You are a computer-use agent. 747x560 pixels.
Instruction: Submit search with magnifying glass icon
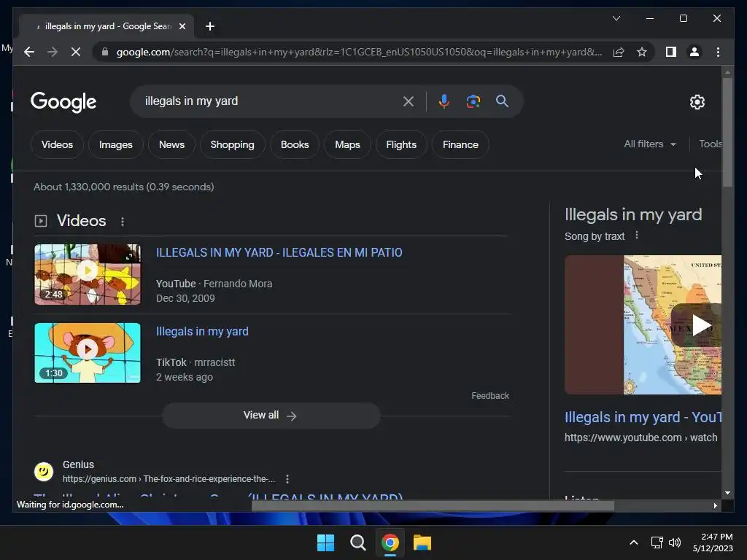coord(502,101)
